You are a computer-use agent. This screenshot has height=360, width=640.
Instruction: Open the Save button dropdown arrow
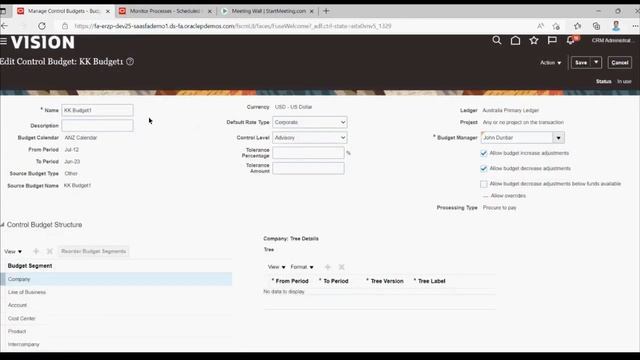click(596, 62)
